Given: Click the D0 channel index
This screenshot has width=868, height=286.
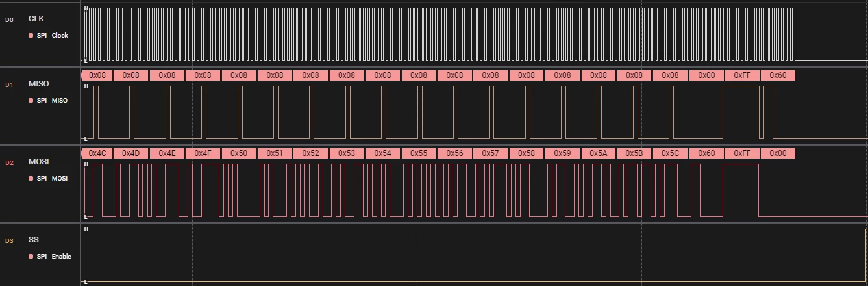Looking at the screenshot, I should point(9,20).
